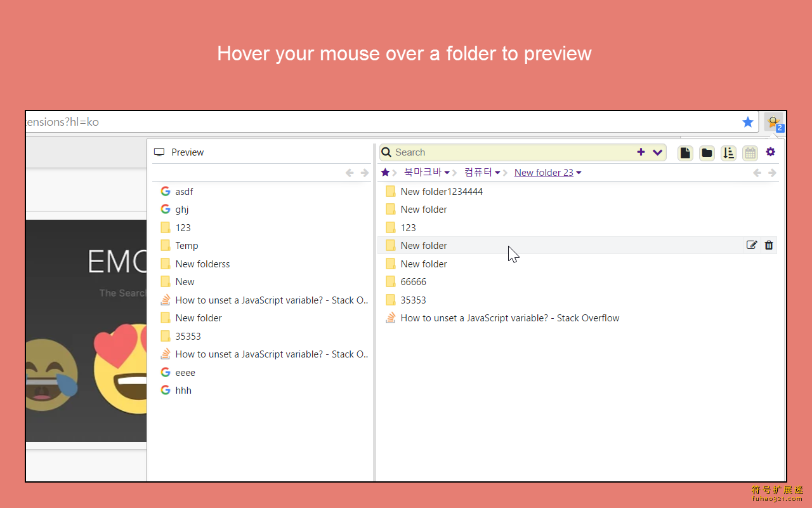Click the 컴퓨터 breadcrumb

(x=478, y=172)
